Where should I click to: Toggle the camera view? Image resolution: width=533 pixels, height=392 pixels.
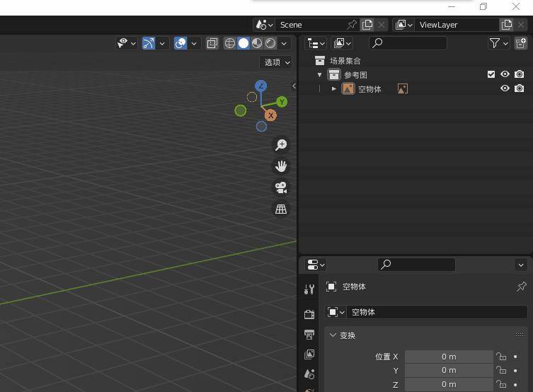point(281,188)
